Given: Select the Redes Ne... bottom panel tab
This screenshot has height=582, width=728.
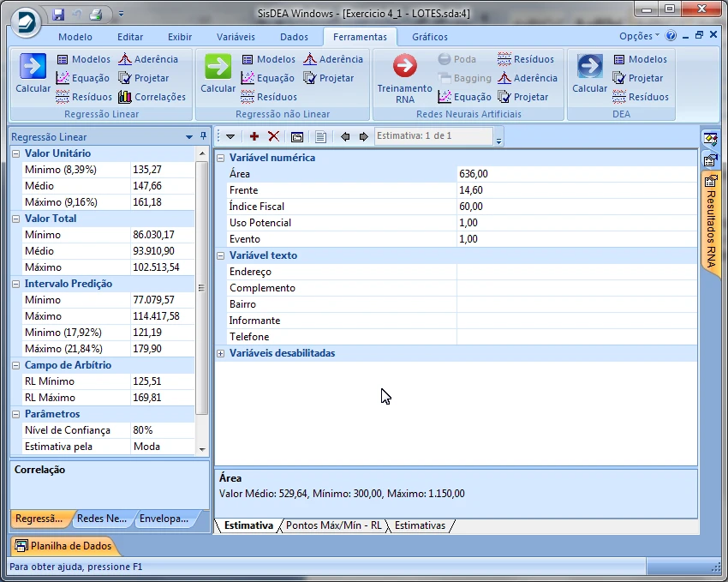Looking at the screenshot, I should (101, 519).
